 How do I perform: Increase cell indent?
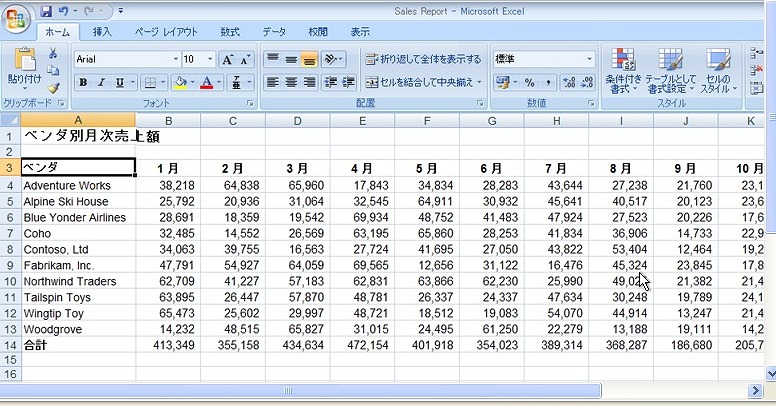348,82
